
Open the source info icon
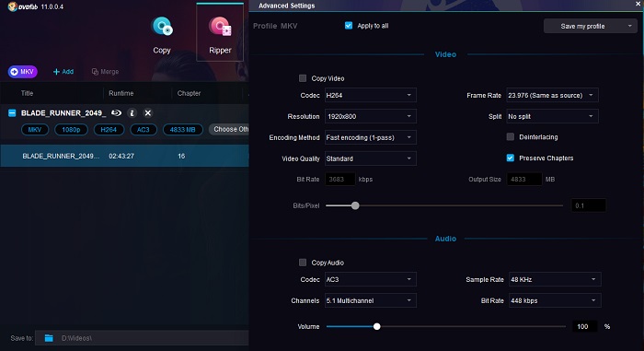(x=132, y=112)
